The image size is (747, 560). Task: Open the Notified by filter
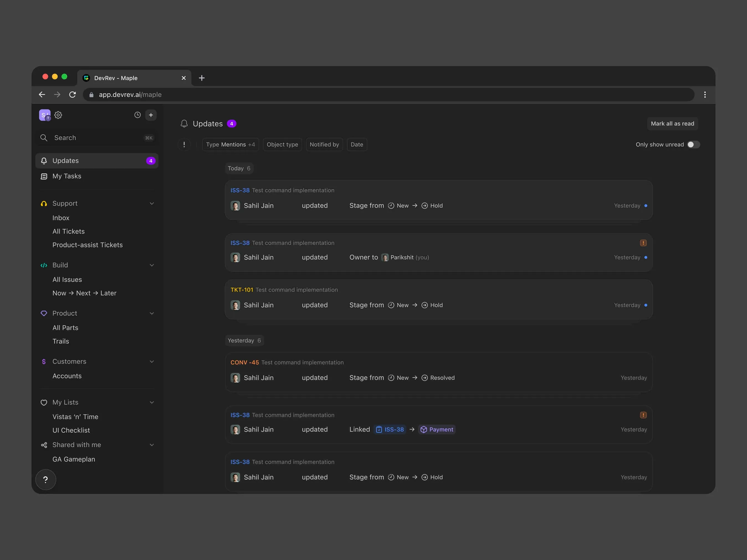(324, 145)
